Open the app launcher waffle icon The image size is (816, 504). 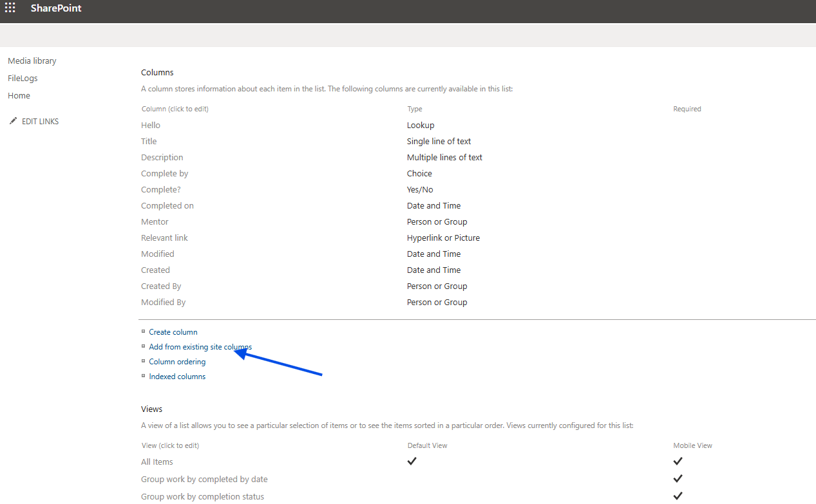[10, 8]
